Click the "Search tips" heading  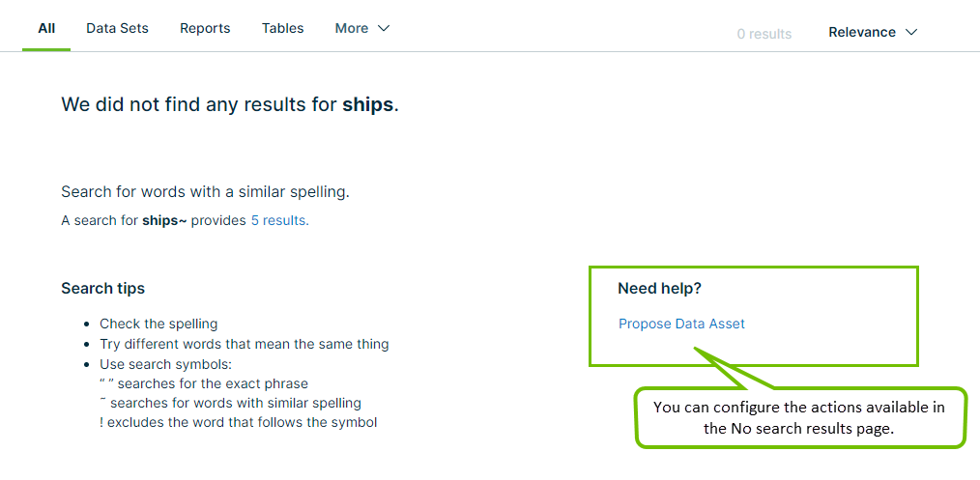[x=102, y=288]
